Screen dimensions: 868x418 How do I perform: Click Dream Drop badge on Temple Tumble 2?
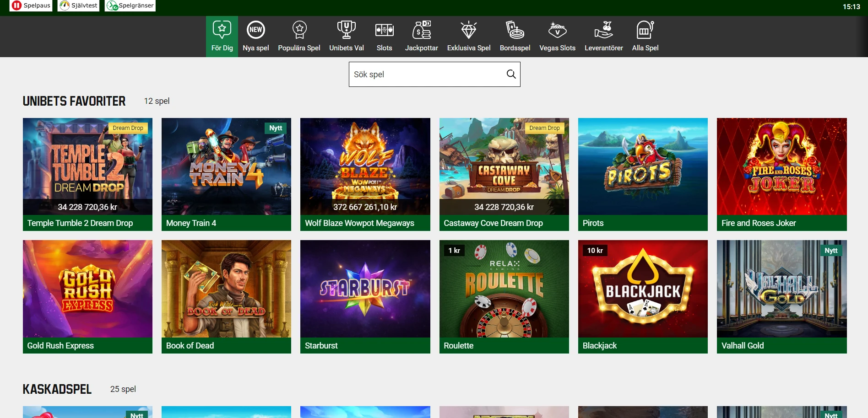(128, 128)
